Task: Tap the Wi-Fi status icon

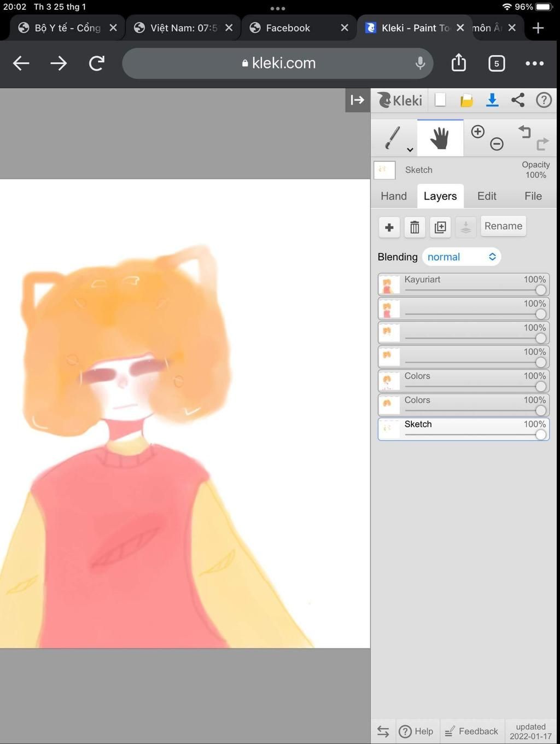Action: tap(507, 7)
